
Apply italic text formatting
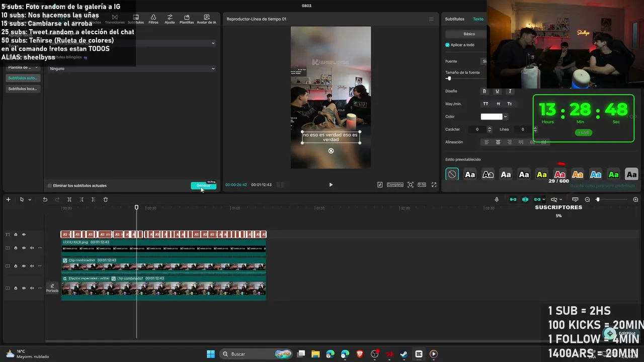tap(510, 91)
